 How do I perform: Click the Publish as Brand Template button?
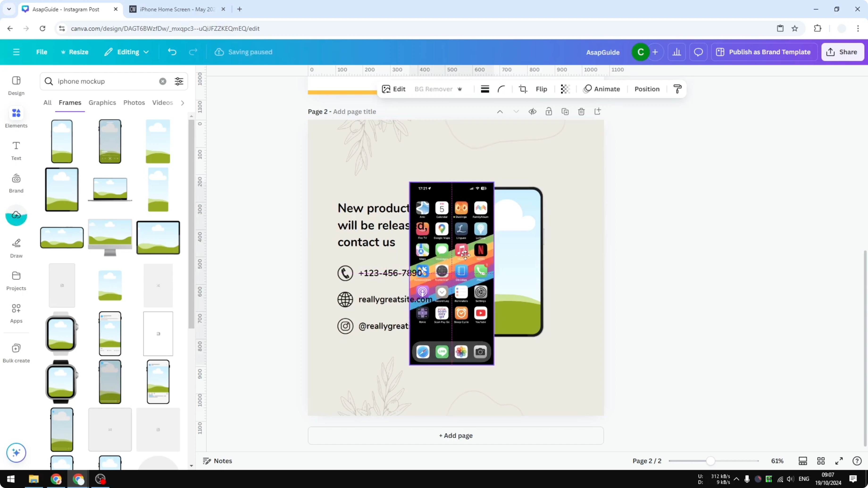(x=764, y=52)
